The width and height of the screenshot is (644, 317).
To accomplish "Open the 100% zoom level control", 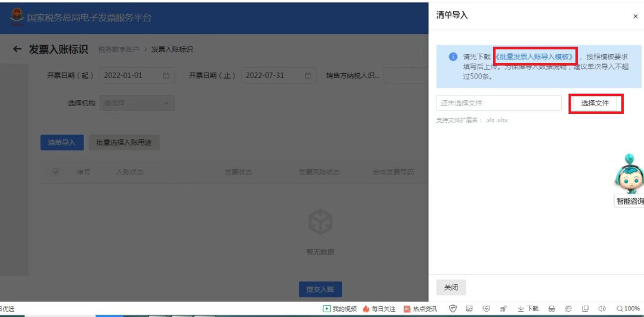I will coord(628,309).
